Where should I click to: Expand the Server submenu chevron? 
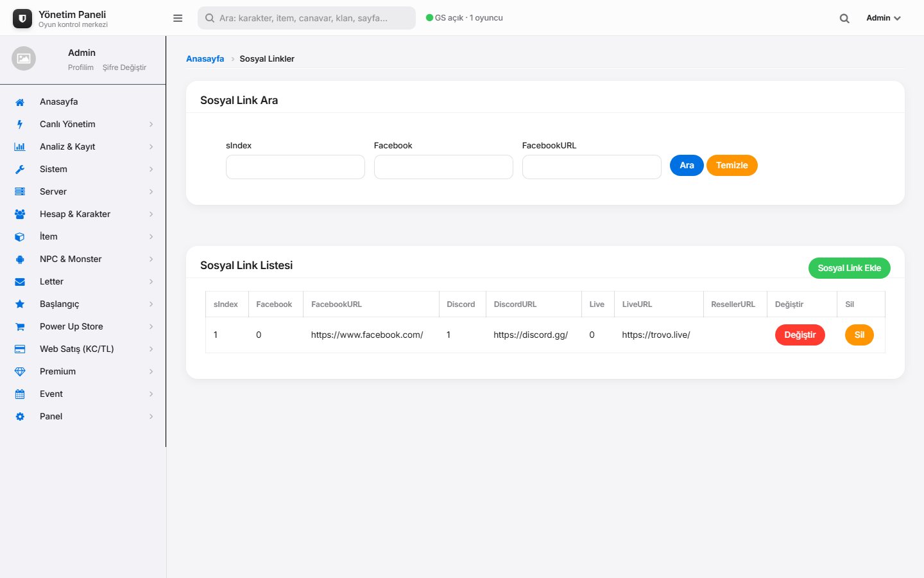click(151, 192)
